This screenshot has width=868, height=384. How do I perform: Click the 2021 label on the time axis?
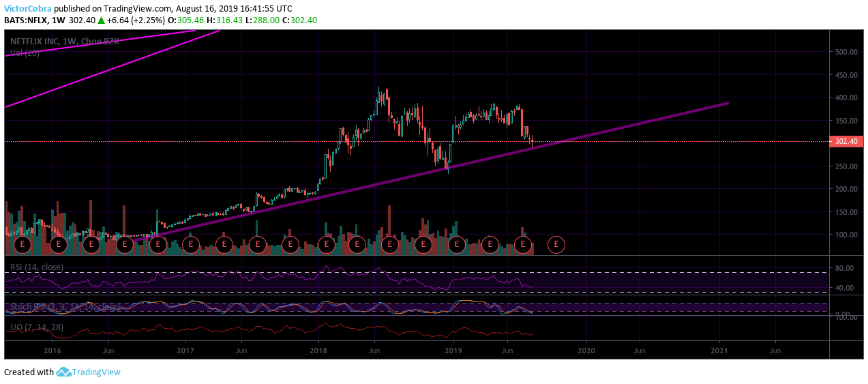[720, 350]
